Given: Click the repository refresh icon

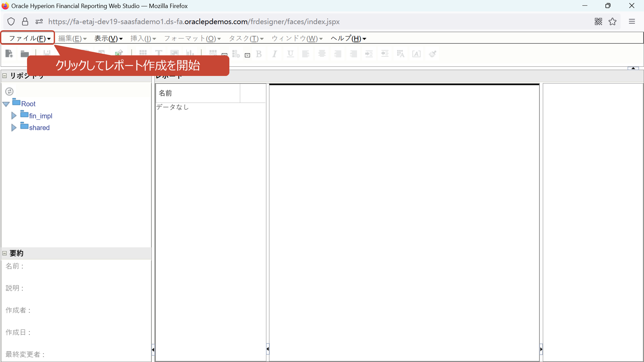Looking at the screenshot, I should [9, 91].
